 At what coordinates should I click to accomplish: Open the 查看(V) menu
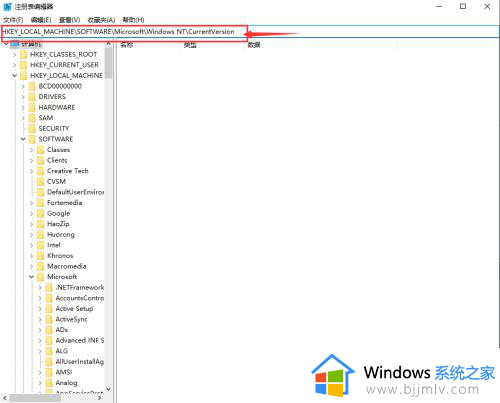pos(69,20)
